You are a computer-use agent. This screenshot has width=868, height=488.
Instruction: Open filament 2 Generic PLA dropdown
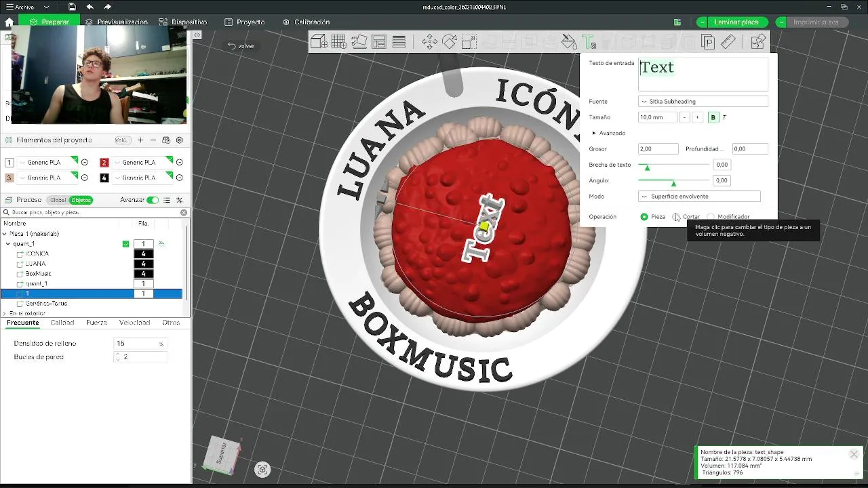pyautogui.click(x=143, y=163)
